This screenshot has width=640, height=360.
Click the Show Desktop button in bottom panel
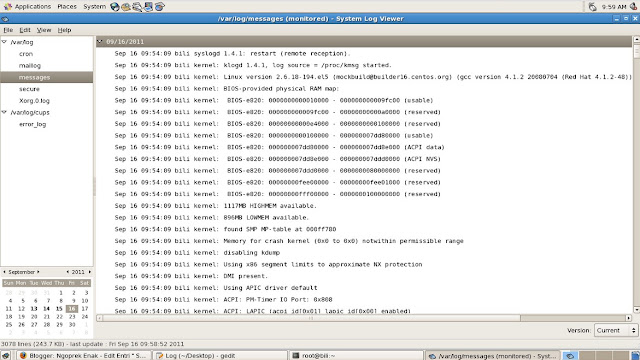6,356
